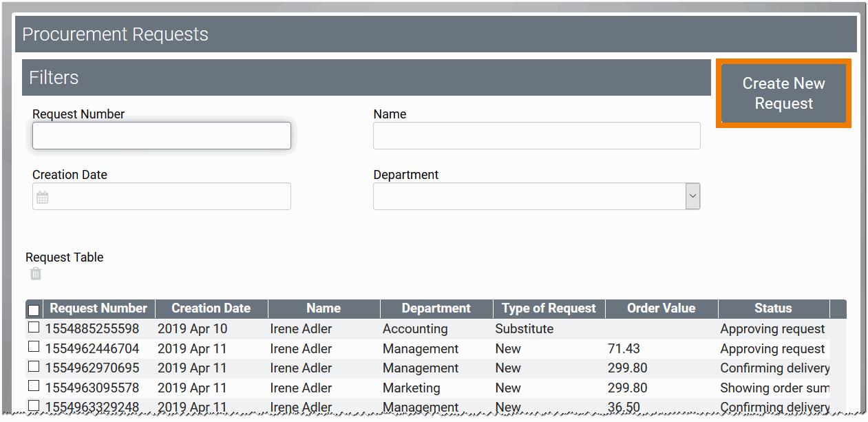Sort by the Order Value column header
This screenshot has height=422, width=868.
661,308
